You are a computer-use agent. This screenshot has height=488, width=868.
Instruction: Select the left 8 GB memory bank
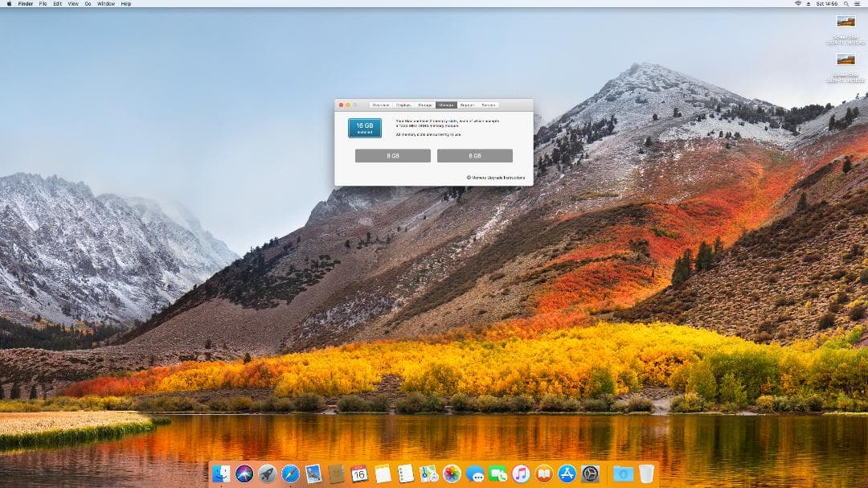point(393,155)
